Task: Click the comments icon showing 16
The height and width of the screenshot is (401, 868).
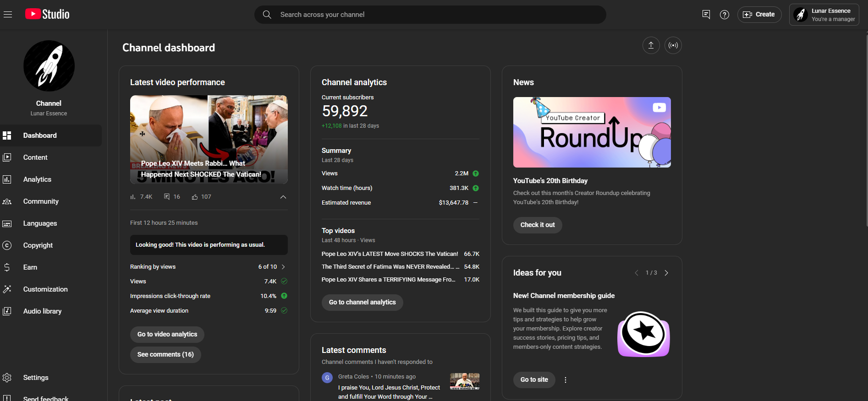Action: (x=167, y=197)
